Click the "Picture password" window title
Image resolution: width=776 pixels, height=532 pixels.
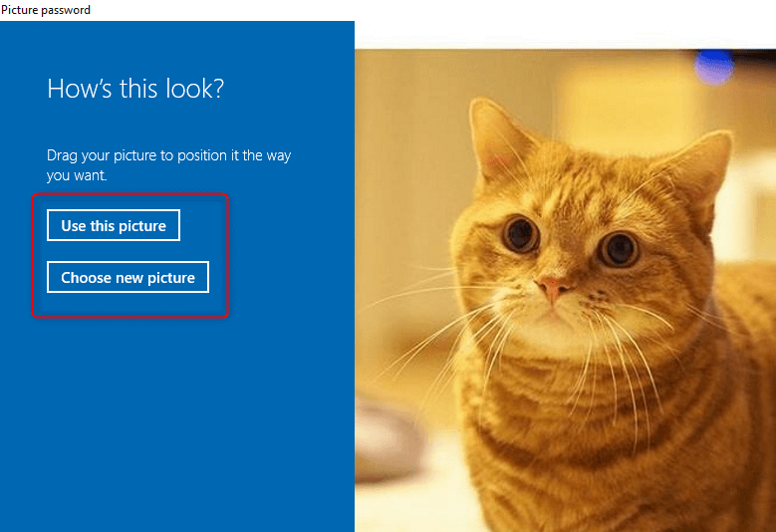click(46, 10)
